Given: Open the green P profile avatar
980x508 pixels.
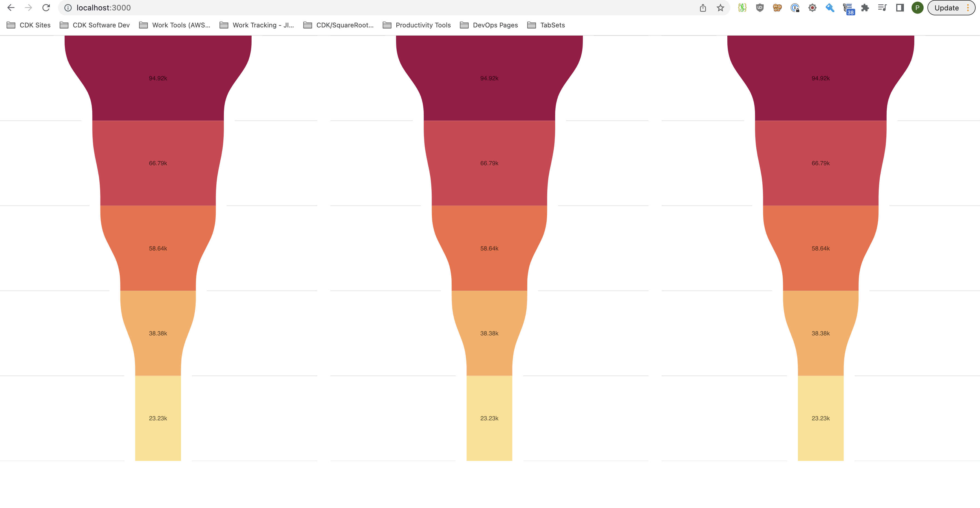Looking at the screenshot, I should [x=917, y=8].
